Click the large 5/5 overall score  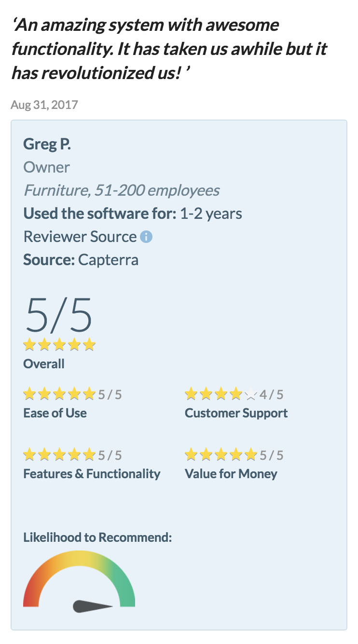(58, 315)
